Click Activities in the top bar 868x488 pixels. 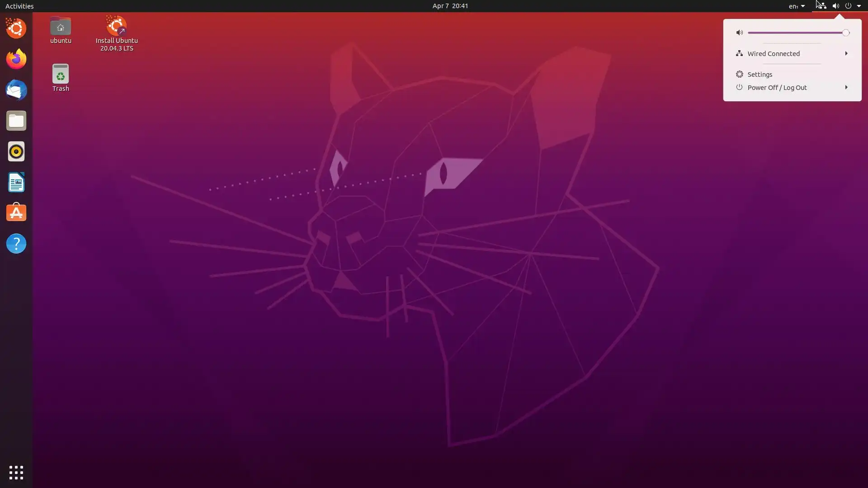click(x=19, y=6)
